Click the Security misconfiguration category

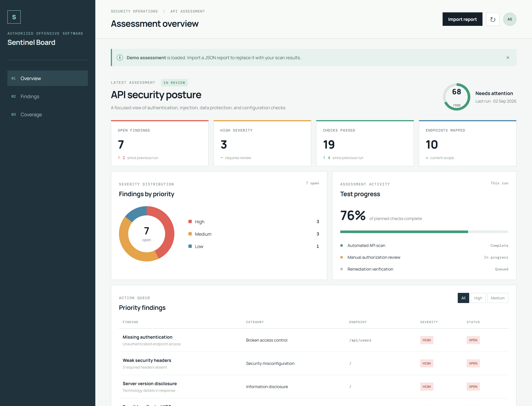(x=270, y=364)
